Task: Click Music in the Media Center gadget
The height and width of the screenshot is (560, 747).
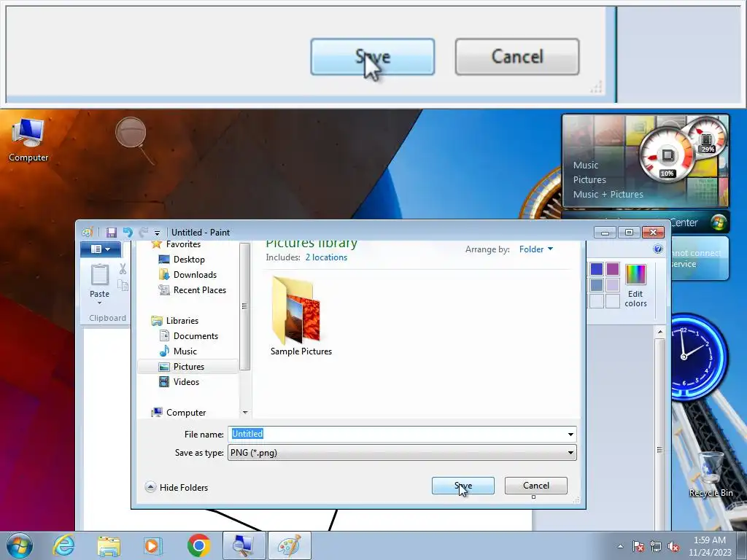Action: click(586, 166)
